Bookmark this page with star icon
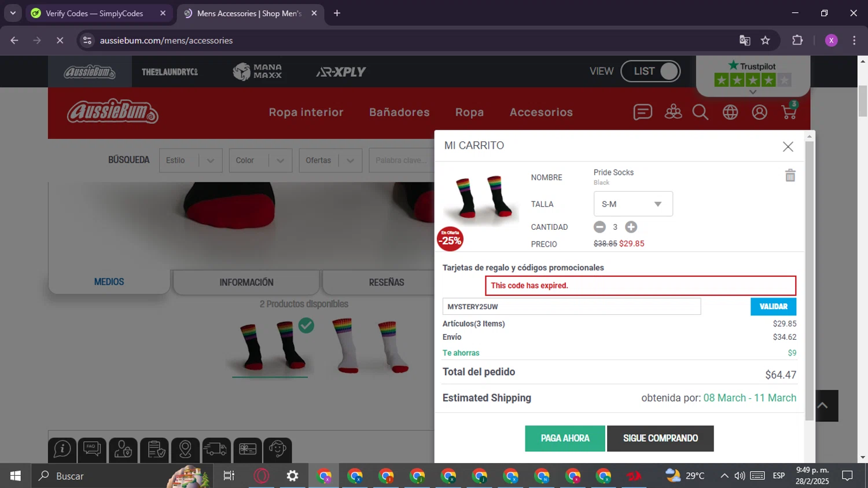868x488 pixels. pos(766,41)
